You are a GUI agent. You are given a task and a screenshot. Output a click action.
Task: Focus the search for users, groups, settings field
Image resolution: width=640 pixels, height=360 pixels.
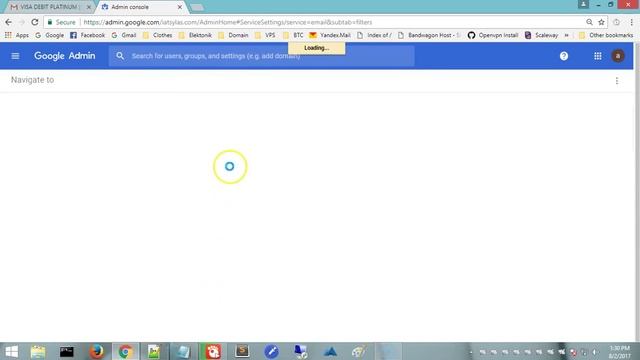261,56
